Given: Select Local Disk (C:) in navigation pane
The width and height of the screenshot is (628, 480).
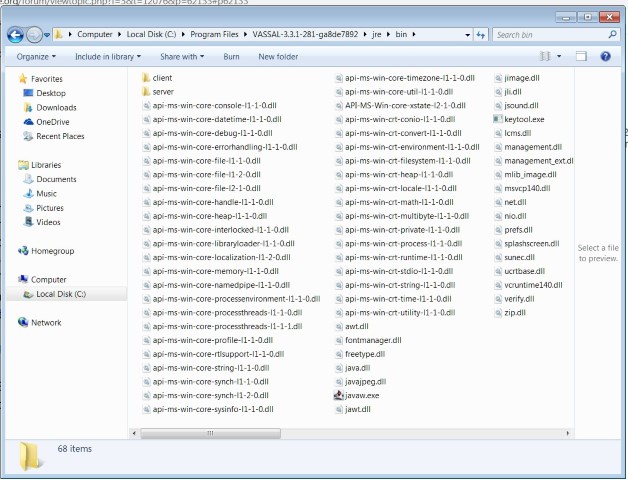Looking at the screenshot, I should (x=61, y=294).
